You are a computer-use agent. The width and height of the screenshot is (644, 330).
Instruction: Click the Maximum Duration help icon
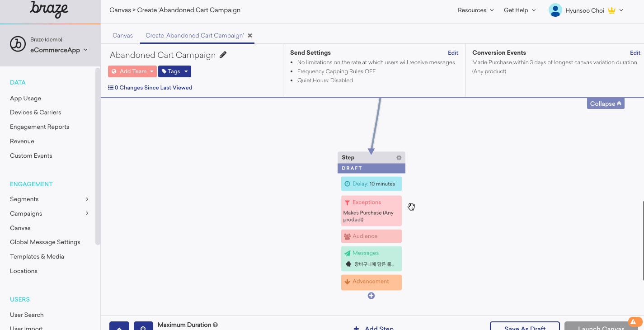pyautogui.click(x=216, y=325)
